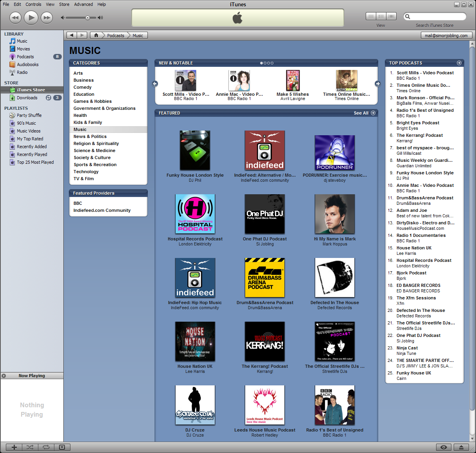476x453 pixels.
Task: Skip to the next track
Action: [x=47, y=18]
